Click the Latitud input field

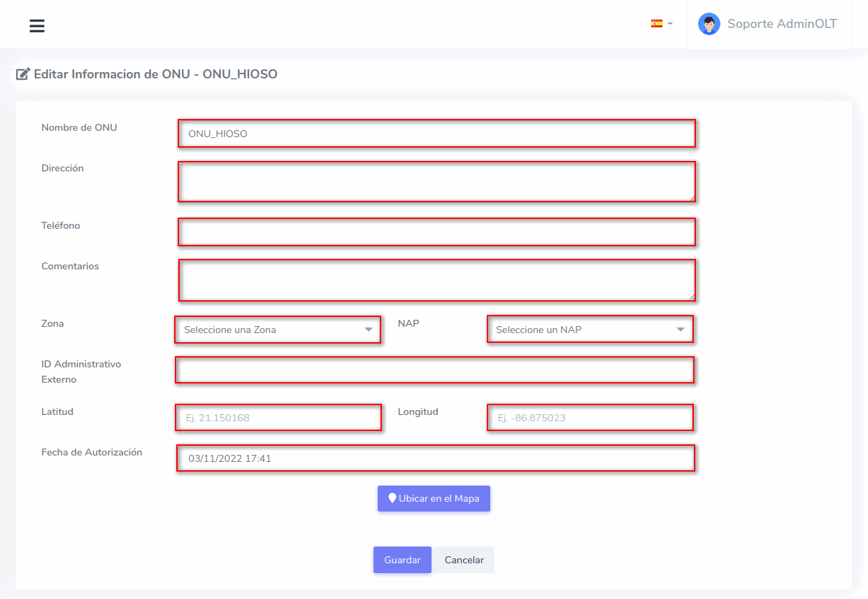pyautogui.click(x=278, y=418)
